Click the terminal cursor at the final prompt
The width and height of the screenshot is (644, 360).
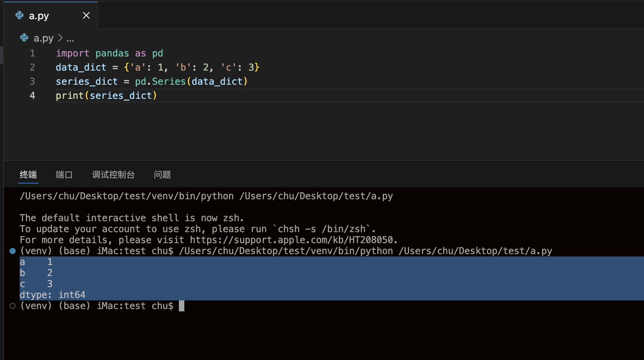181,306
